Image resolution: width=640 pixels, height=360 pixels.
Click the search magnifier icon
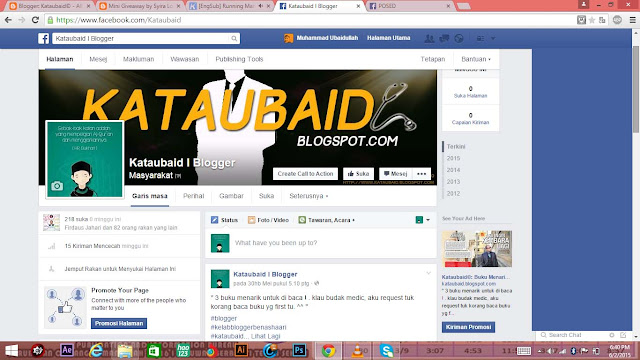point(234,38)
